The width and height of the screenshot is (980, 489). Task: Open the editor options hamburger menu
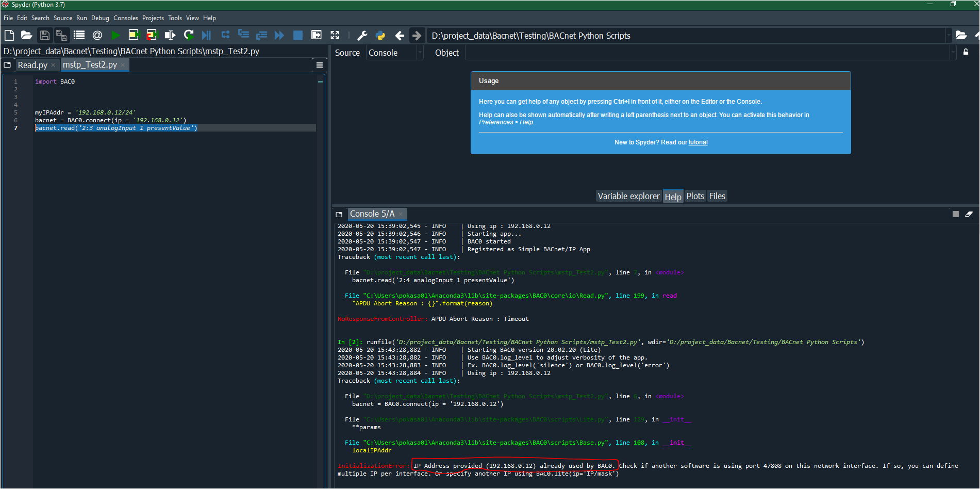point(320,65)
